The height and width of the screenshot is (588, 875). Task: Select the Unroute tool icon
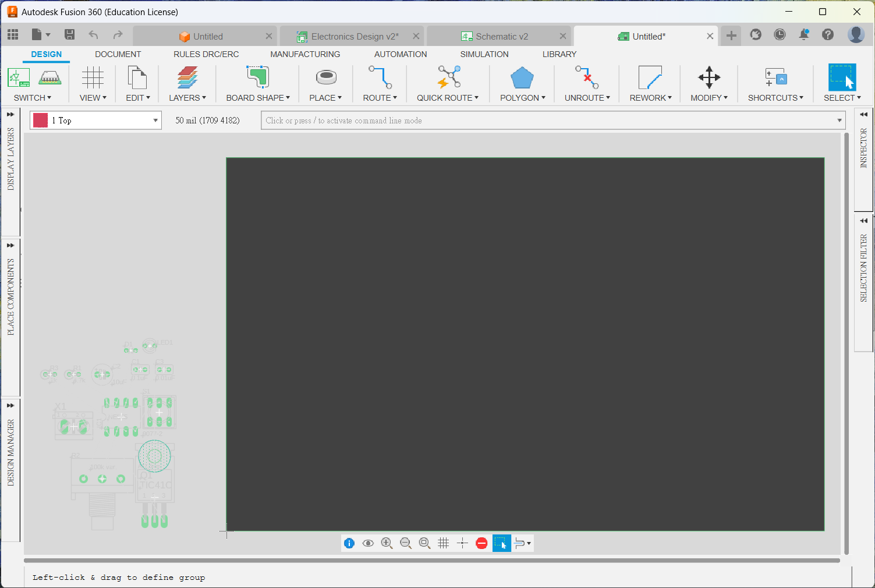(x=587, y=77)
